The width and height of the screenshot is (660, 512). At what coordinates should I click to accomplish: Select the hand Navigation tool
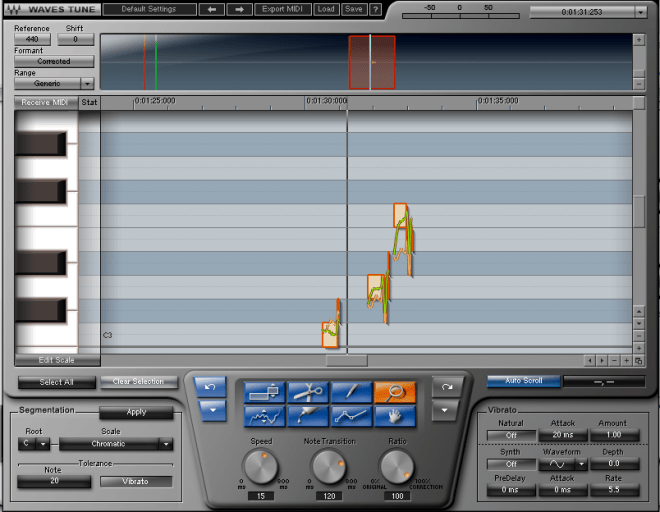coord(395,416)
